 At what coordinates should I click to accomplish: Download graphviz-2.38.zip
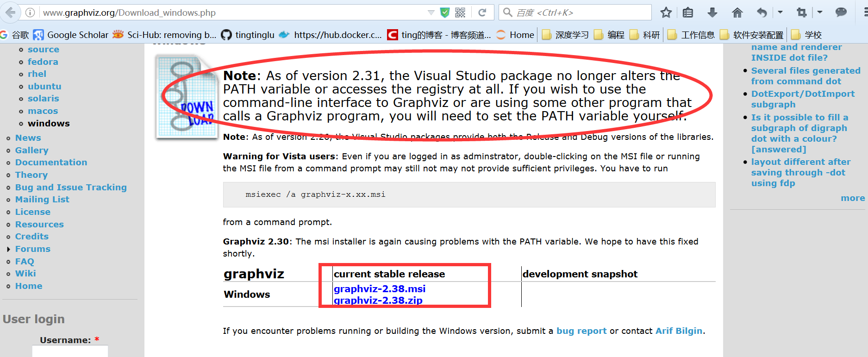point(378,301)
